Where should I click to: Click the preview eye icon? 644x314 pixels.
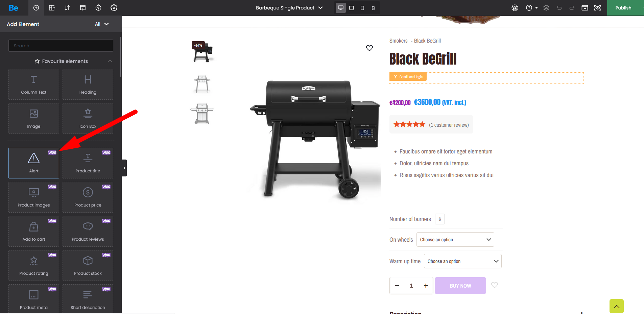click(598, 8)
